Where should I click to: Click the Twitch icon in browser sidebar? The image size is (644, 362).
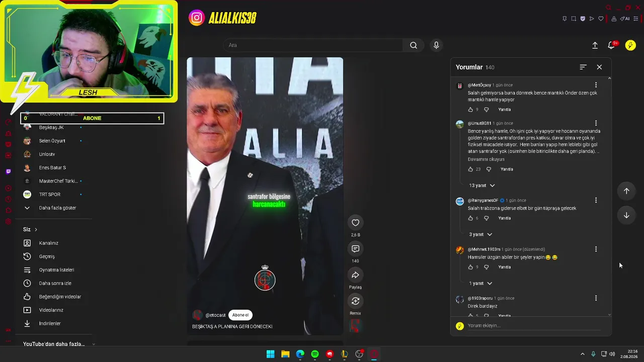coord(8,171)
